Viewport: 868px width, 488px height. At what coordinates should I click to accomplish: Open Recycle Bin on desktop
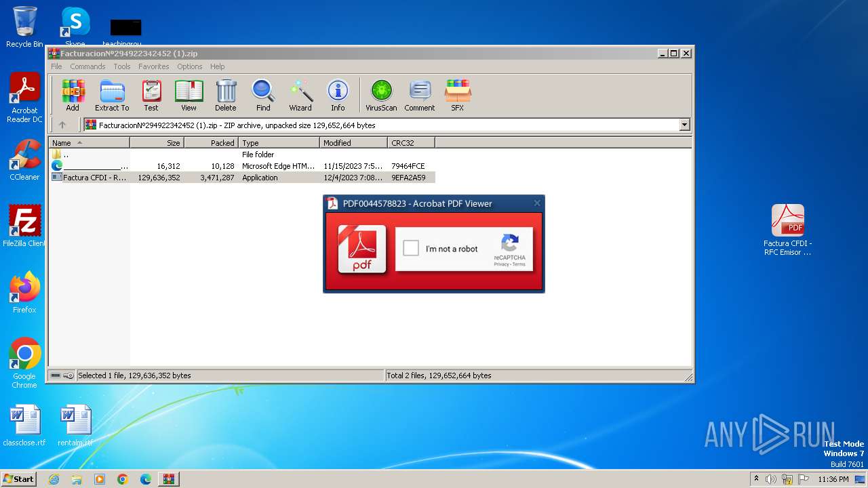point(24,27)
